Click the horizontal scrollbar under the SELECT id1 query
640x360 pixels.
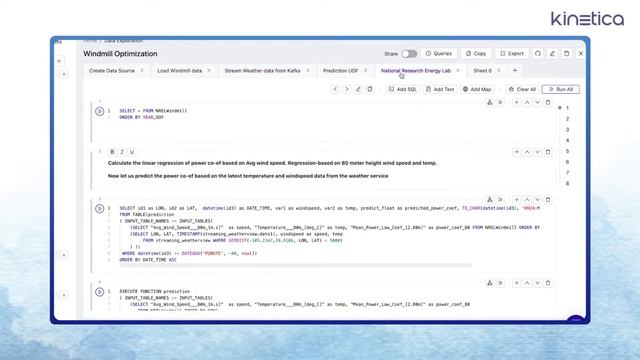coord(296,265)
